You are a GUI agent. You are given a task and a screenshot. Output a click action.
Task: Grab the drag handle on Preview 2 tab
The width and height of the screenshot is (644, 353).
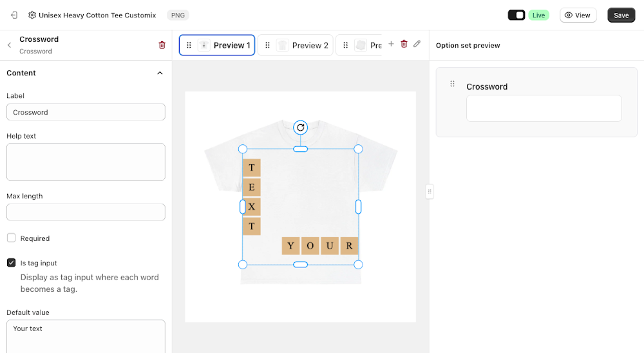click(x=267, y=45)
